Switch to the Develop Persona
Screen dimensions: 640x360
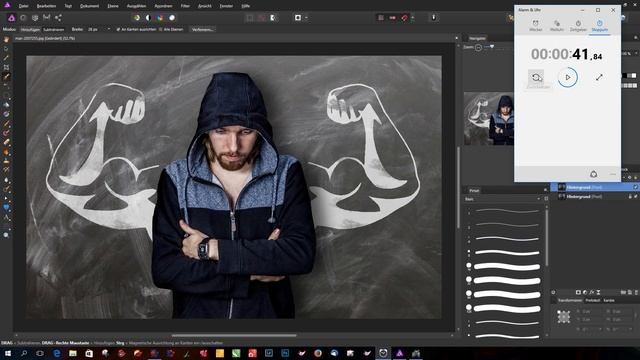35,18
